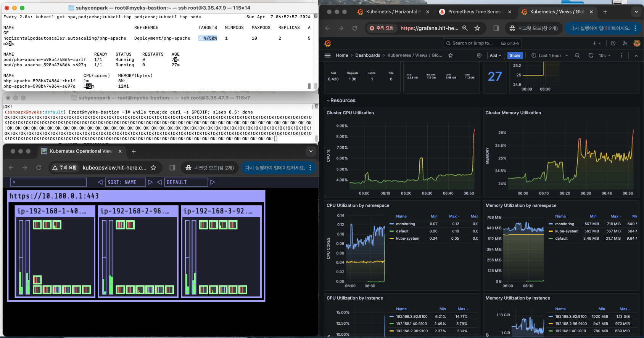This screenshot has height=338, width=644.
Task: Select the Kubernetes / Views / Global tab
Action: pos(557,12)
